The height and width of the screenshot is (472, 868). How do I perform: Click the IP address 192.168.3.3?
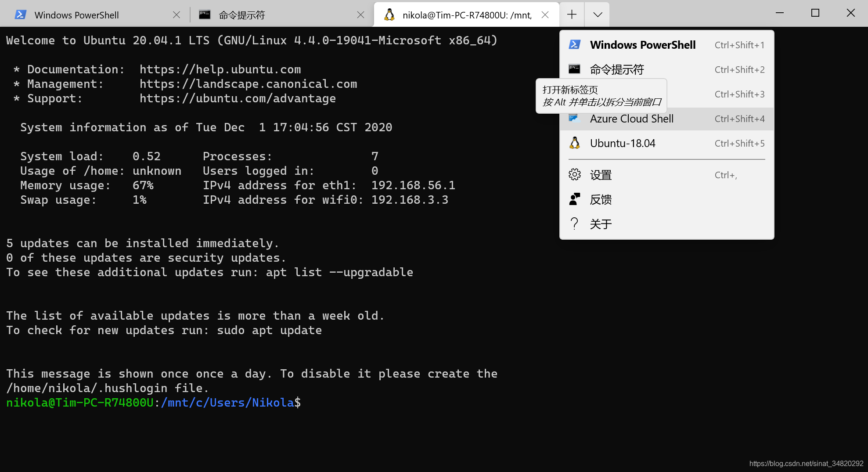[x=410, y=200]
